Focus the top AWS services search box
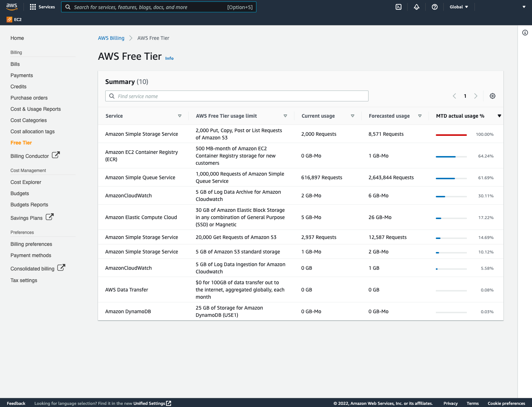The image size is (532, 407). pos(159,7)
